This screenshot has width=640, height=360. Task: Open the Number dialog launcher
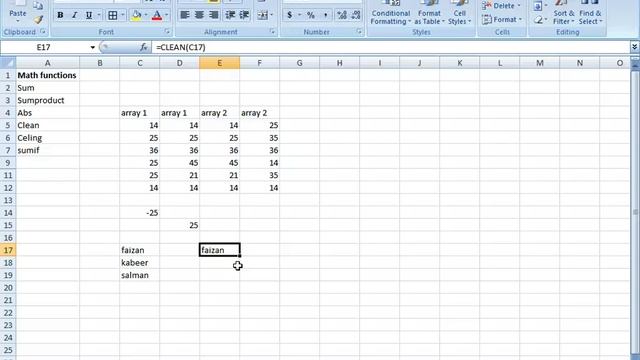pos(359,31)
